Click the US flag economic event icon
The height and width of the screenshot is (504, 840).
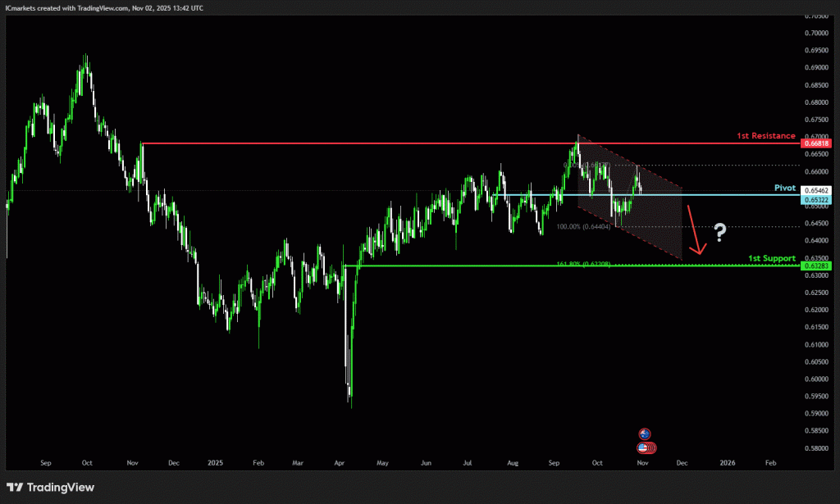tap(645, 447)
